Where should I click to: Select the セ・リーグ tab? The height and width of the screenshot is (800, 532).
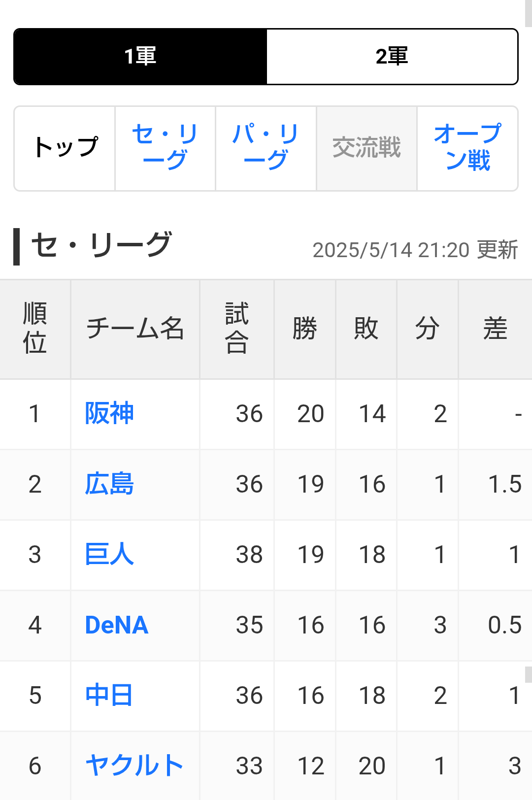coord(165,148)
